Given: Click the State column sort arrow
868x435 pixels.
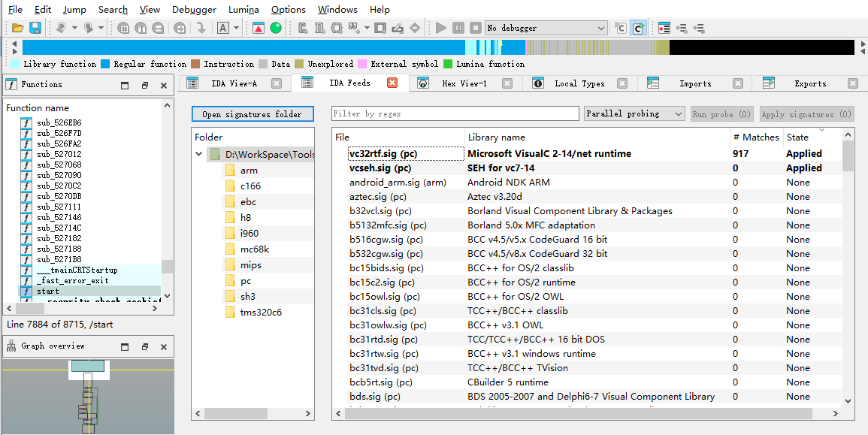Looking at the screenshot, I should point(821,130).
